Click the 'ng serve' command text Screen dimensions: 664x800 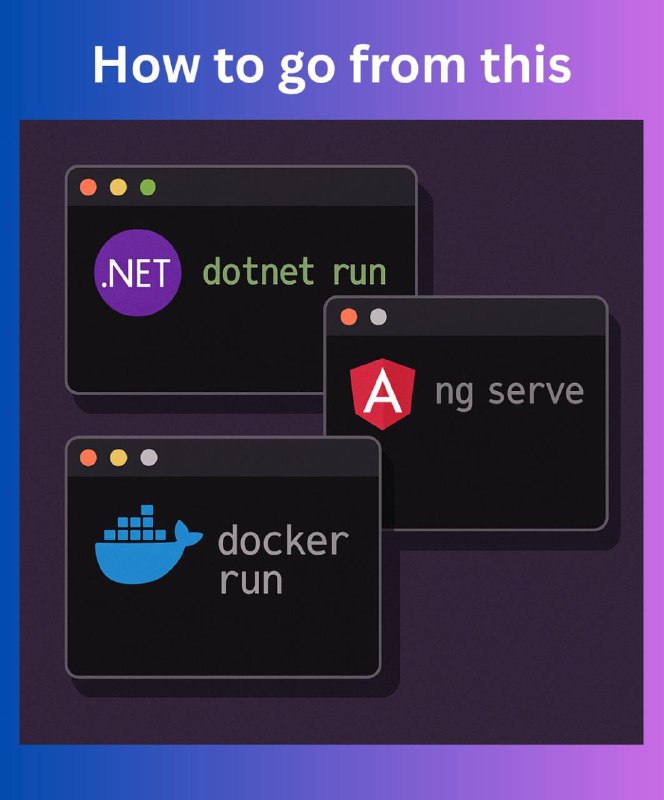click(x=509, y=393)
